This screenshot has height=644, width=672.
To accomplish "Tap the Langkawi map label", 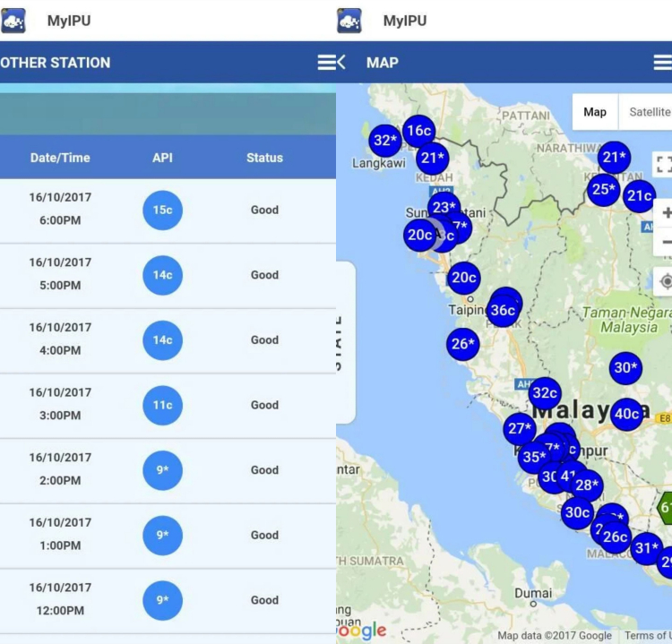I will 379,163.
